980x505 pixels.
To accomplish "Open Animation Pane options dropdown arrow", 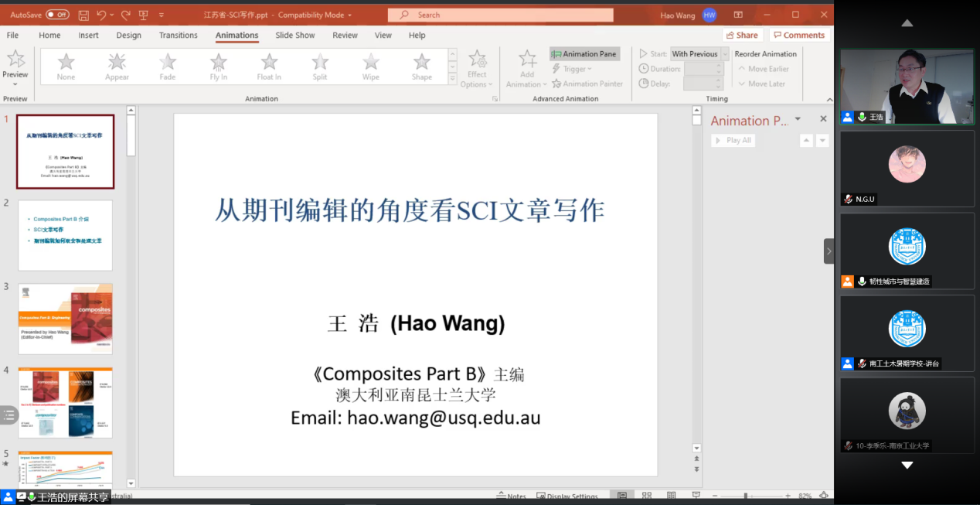I will [x=798, y=119].
